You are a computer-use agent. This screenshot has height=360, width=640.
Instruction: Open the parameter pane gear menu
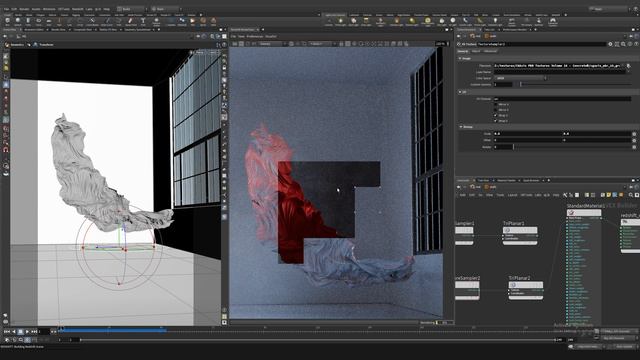[610, 44]
